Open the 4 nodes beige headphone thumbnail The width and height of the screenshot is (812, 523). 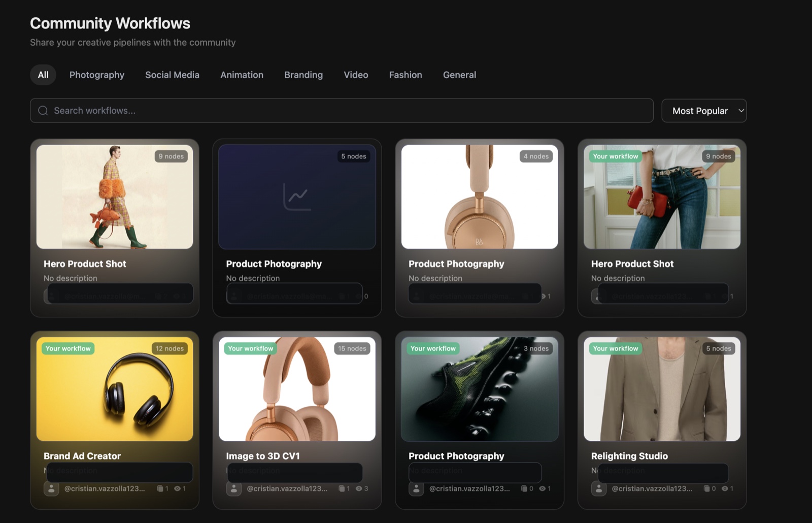tap(480, 197)
